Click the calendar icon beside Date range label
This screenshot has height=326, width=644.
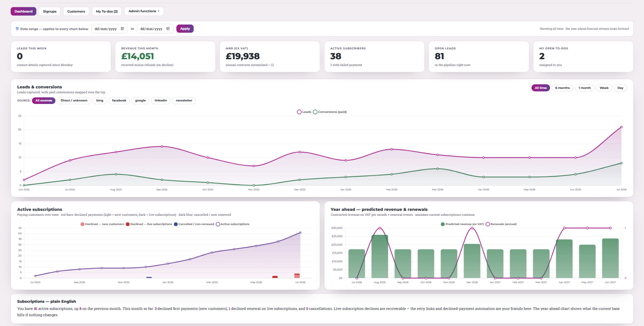[x=17, y=29]
